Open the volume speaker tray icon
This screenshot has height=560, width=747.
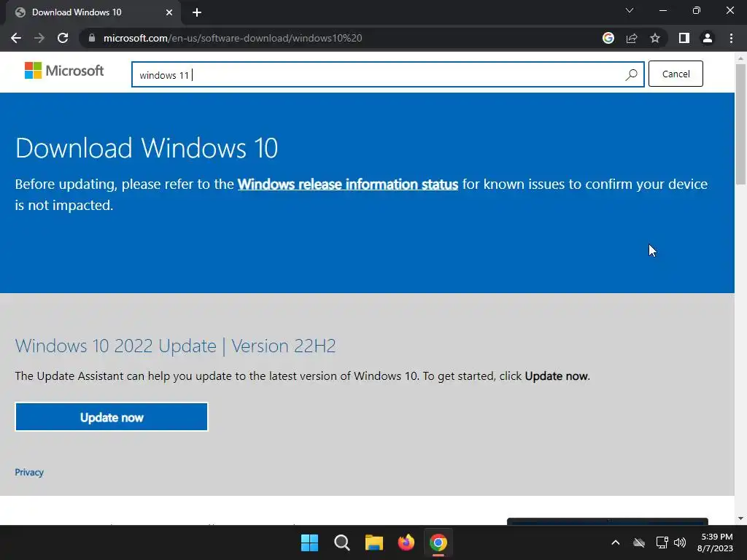680,542
